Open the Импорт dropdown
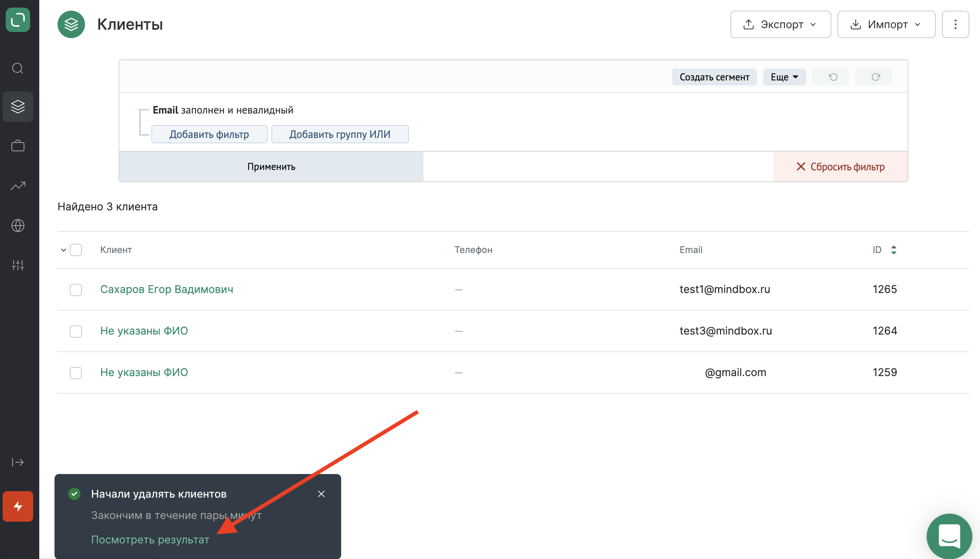This screenshot has width=980, height=559. click(x=886, y=24)
